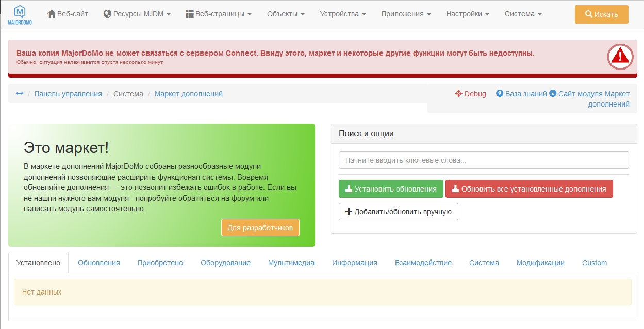Click the info icon near Сайт модуля
The image size is (644, 329).
tap(554, 94)
